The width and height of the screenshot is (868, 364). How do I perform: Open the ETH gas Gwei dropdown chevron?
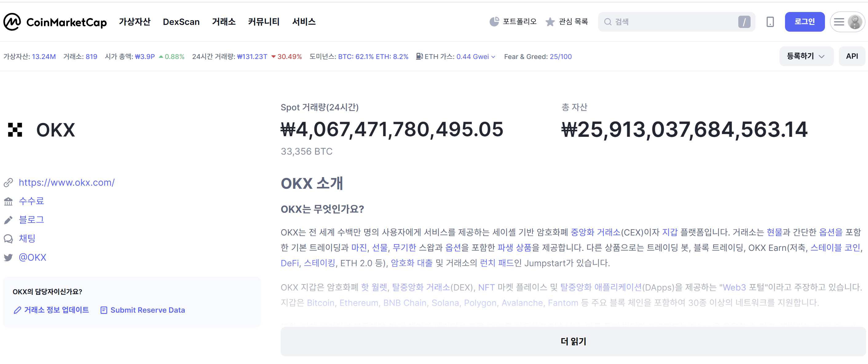[x=493, y=57]
